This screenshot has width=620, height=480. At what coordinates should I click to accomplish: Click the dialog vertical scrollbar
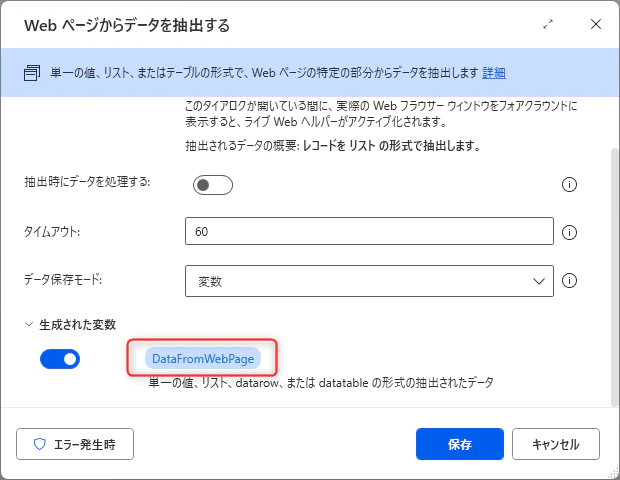tap(615, 277)
